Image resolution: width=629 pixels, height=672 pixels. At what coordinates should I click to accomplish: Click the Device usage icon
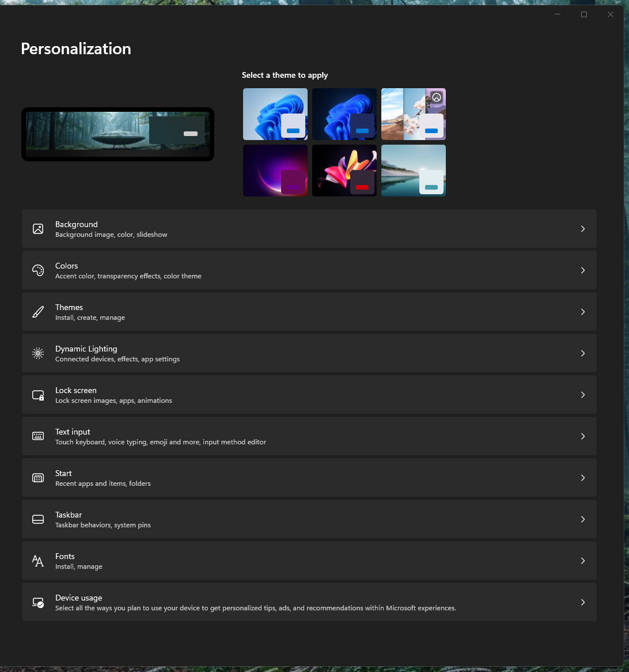click(x=38, y=602)
